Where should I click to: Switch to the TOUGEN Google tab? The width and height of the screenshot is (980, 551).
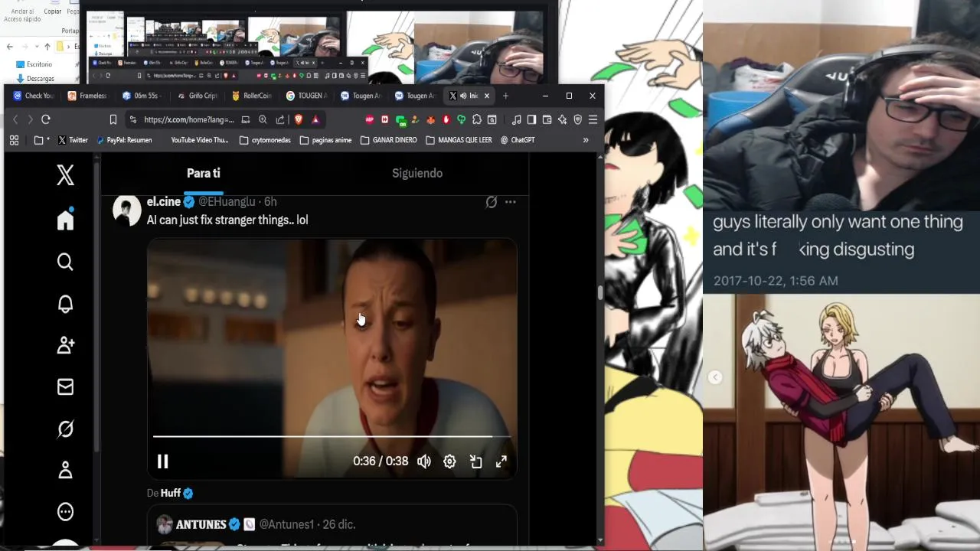point(306,96)
